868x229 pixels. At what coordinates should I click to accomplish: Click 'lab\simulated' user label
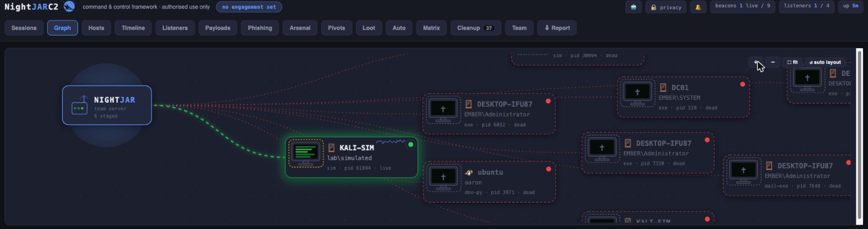[349, 158]
